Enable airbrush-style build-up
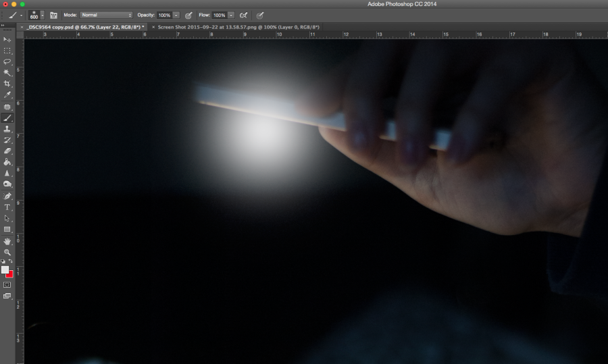The image size is (608, 364). point(243,15)
